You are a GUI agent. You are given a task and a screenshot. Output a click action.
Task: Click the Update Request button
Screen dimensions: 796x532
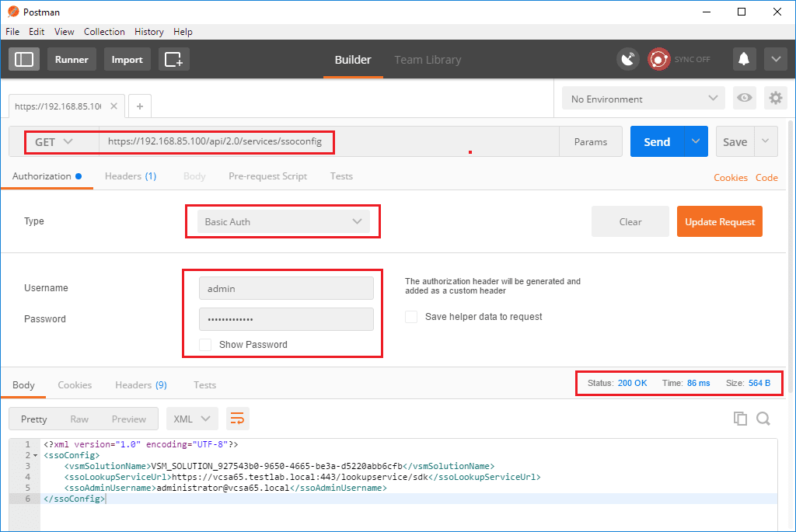tap(719, 221)
